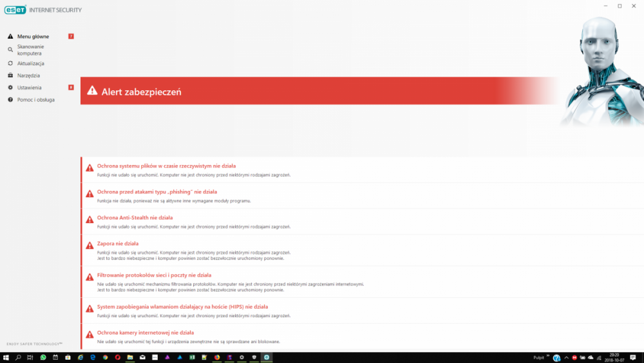Image resolution: width=644 pixels, height=363 pixels.
Task: Select the Aktualizacja menu item
Action: pyautogui.click(x=30, y=63)
